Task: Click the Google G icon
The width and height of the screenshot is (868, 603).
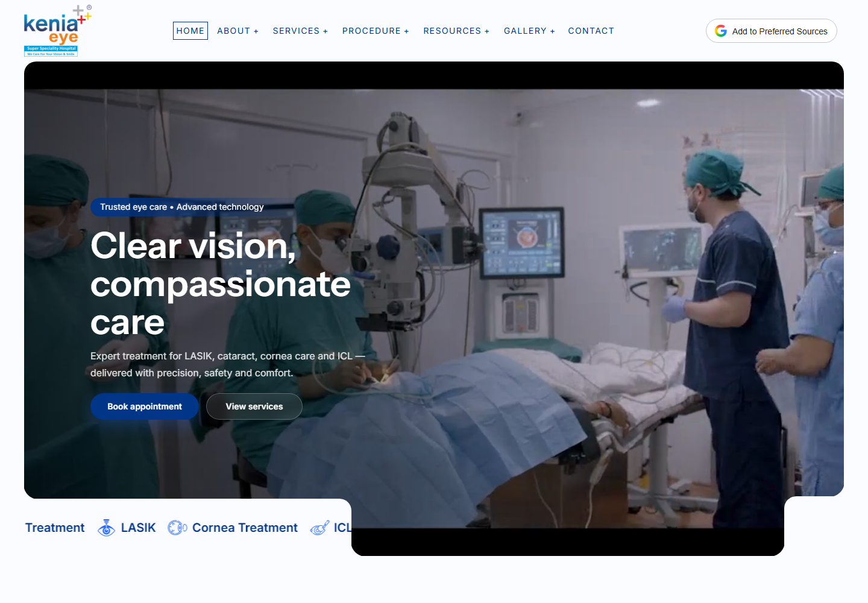Action: pos(721,31)
